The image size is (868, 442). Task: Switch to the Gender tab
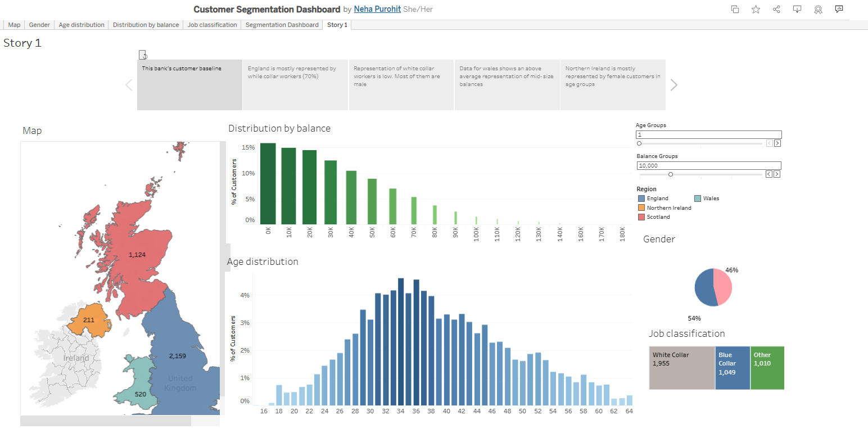39,25
